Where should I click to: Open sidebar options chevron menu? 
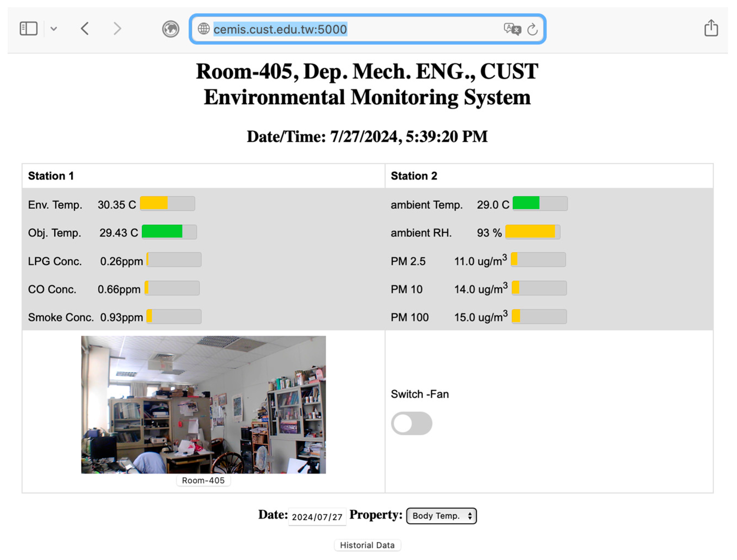54,29
